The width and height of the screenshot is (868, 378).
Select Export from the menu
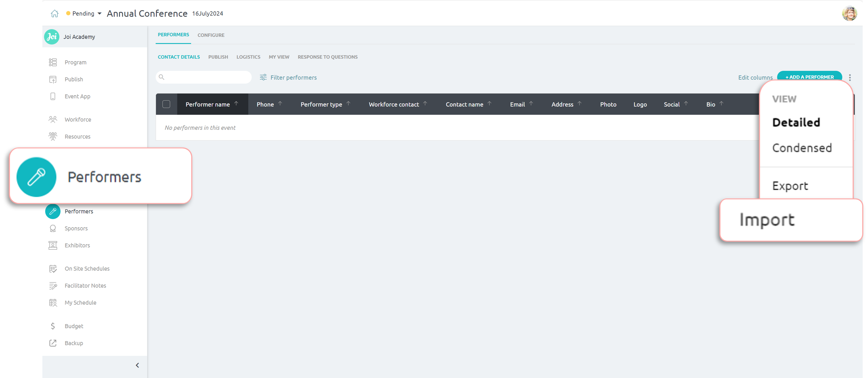(790, 186)
